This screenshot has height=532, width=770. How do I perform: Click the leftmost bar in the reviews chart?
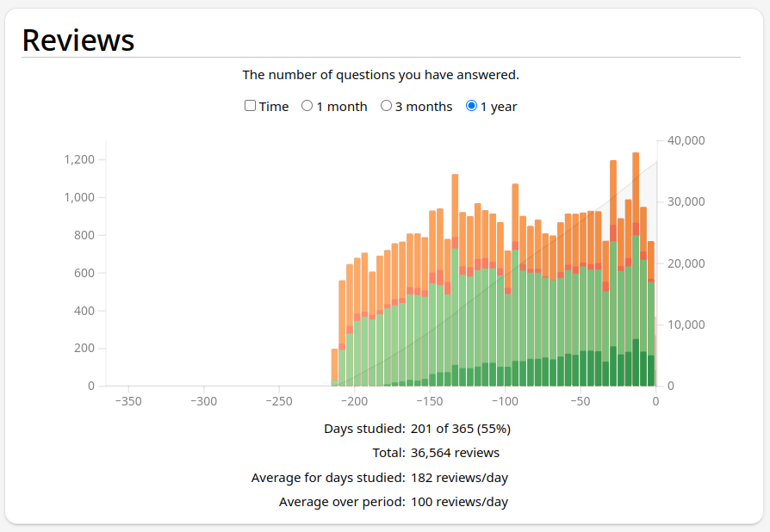(x=334, y=366)
